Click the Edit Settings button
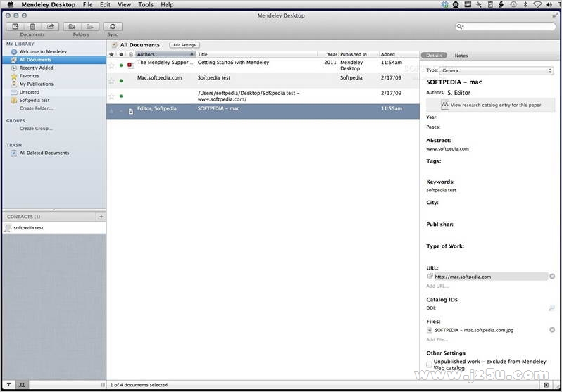Viewport: 562px width, 392px height. [x=185, y=45]
